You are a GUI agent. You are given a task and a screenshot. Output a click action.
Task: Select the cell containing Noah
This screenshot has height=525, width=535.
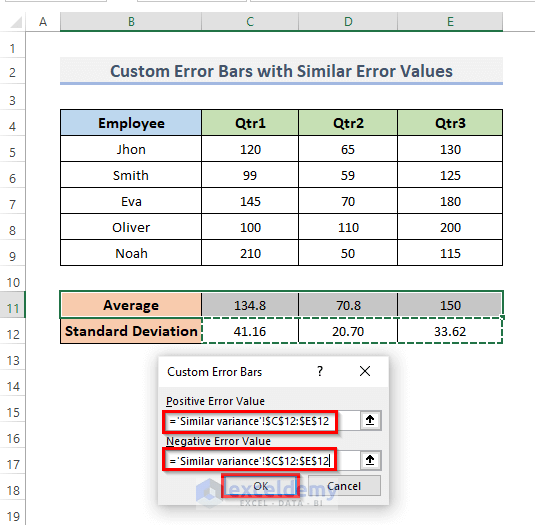(x=131, y=253)
